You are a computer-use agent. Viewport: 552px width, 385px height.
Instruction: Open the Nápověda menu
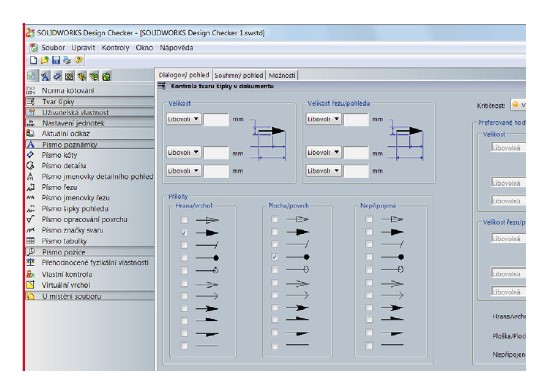point(176,48)
